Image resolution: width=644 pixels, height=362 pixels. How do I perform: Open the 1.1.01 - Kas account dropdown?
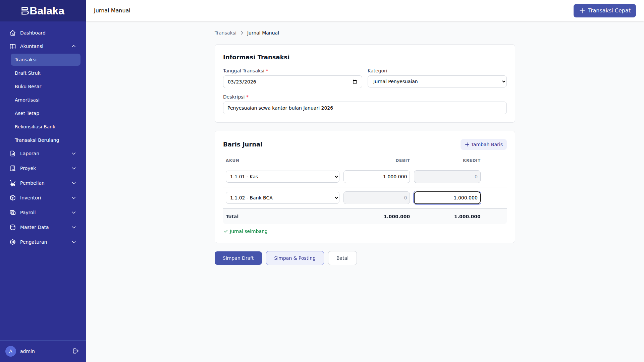pyautogui.click(x=282, y=177)
